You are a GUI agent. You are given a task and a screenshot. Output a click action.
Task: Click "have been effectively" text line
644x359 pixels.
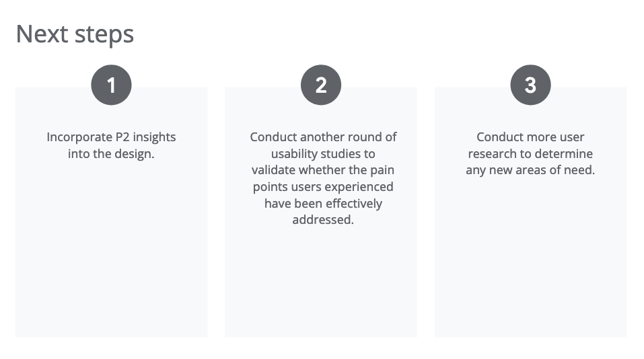coord(323,204)
